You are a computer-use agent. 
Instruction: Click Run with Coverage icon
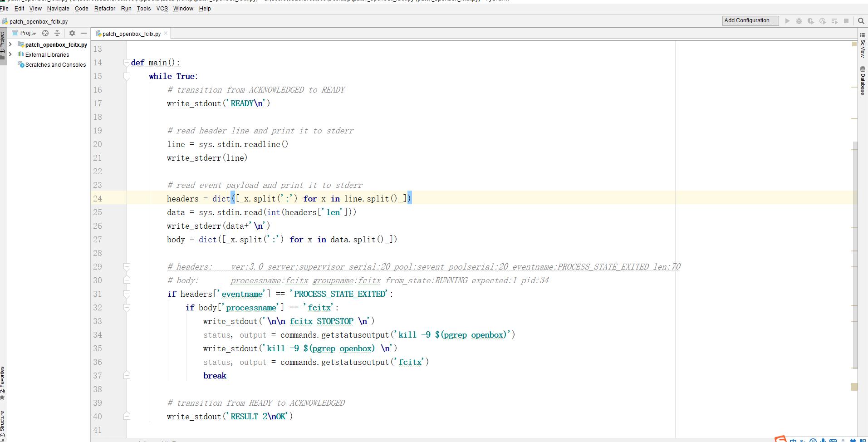coord(811,21)
